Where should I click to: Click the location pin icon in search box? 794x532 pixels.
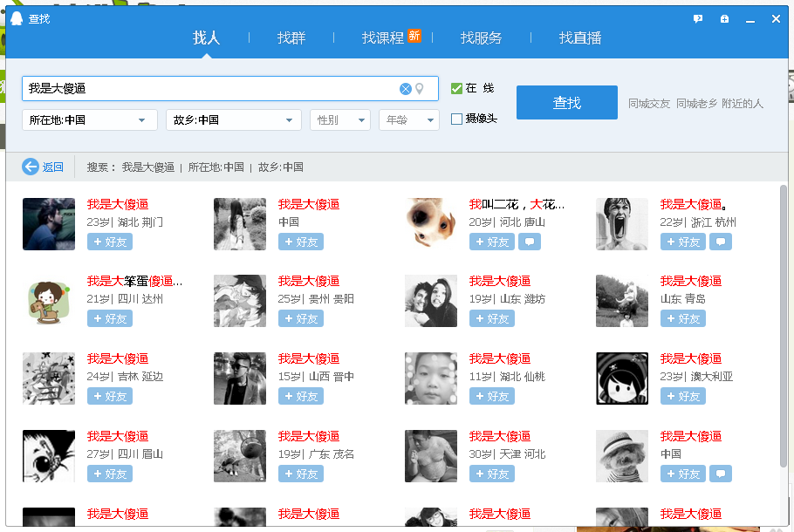420,89
